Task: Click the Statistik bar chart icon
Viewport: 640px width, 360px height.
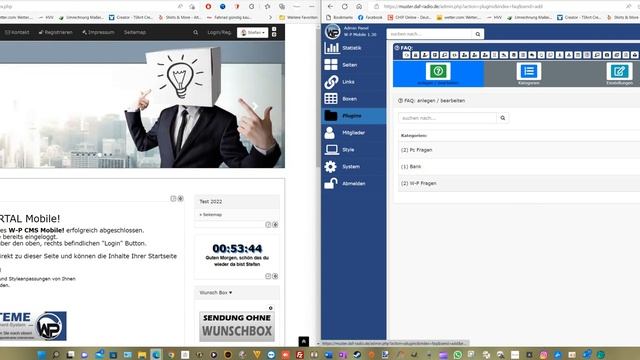Action: click(331, 48)
